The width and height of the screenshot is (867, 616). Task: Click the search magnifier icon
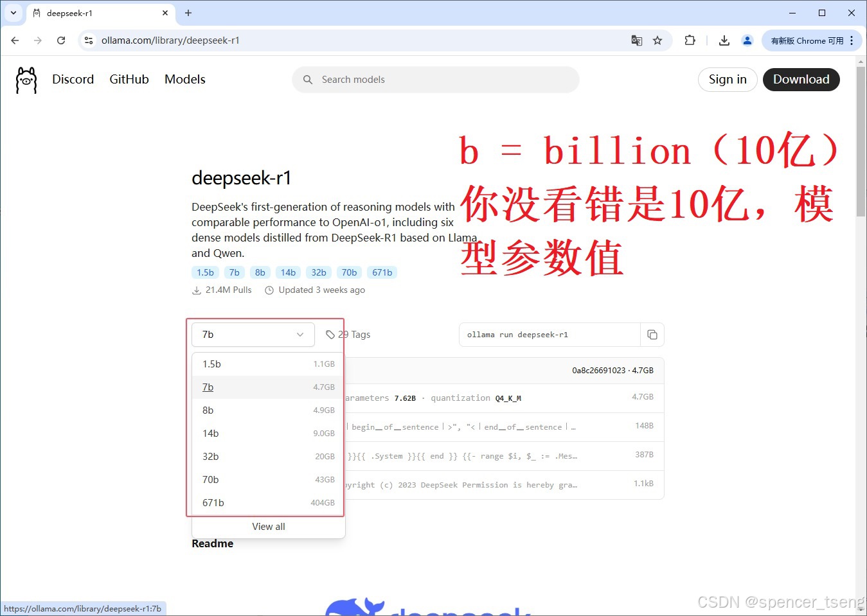(x=308, y=80)
